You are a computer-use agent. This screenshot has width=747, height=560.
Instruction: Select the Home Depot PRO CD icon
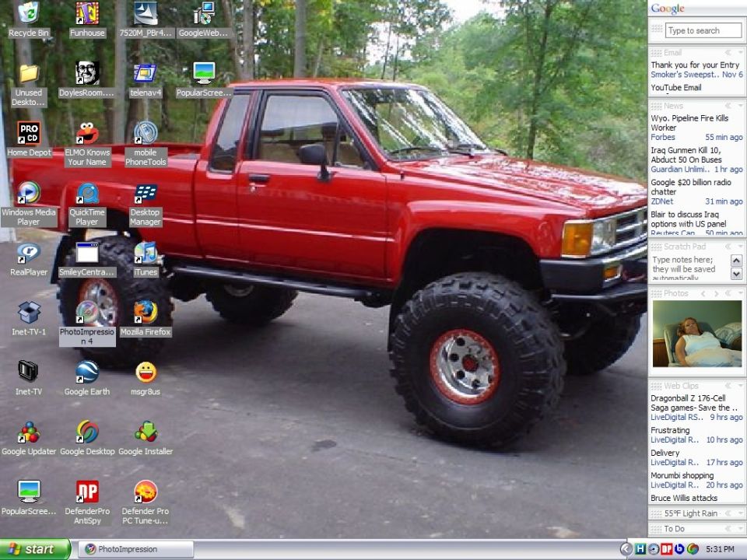29,139
